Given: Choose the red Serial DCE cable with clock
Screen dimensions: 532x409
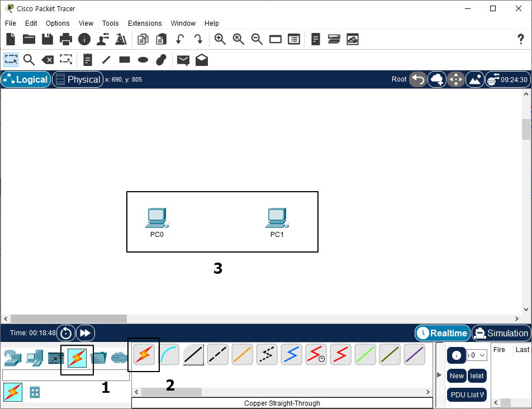Looking at the screenshot, I should [316, 355].
